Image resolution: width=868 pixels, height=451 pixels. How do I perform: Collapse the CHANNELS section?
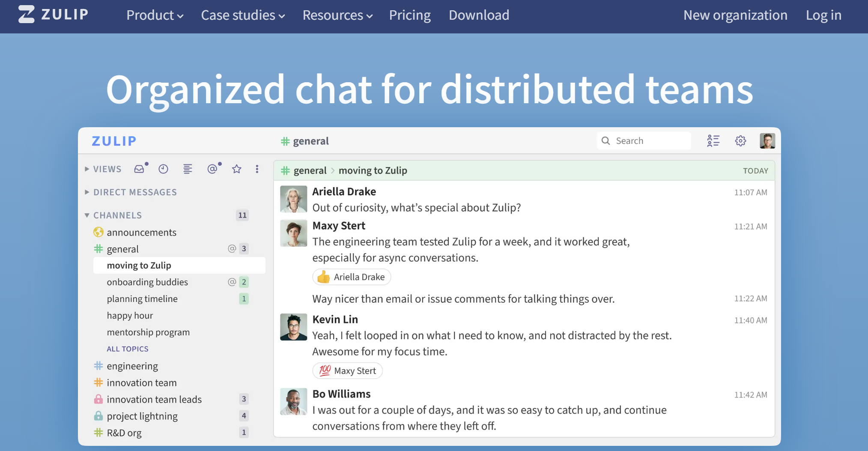coord(113,215)
